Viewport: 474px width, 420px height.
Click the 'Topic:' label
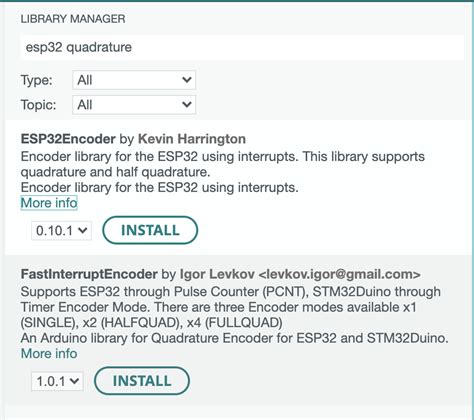click(38, 105)
